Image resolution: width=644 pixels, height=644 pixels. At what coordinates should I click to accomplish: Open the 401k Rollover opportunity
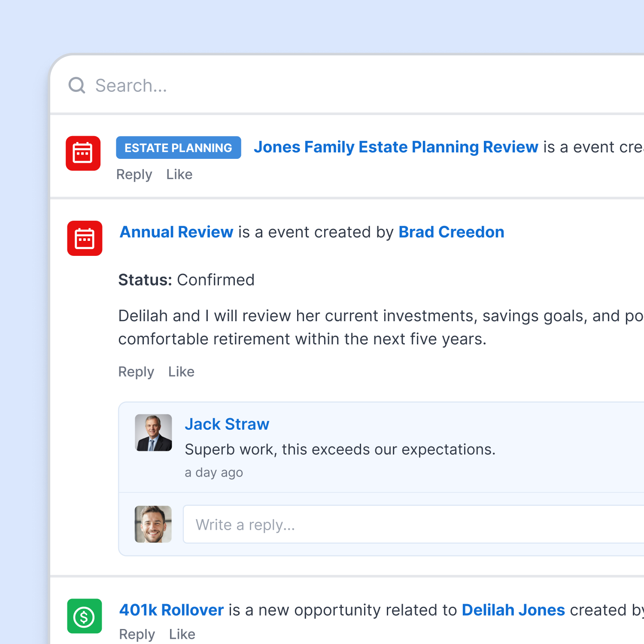(172, 610)
